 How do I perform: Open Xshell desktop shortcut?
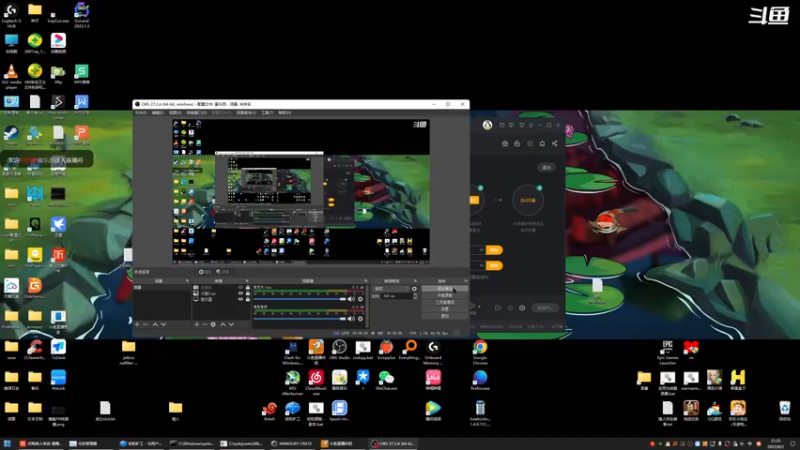[269, 411]
